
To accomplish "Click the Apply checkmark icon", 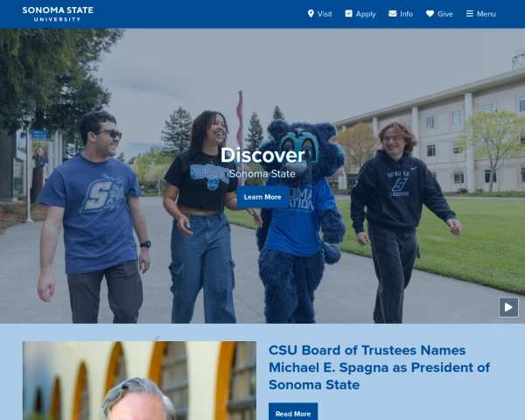I will (348, 14).
